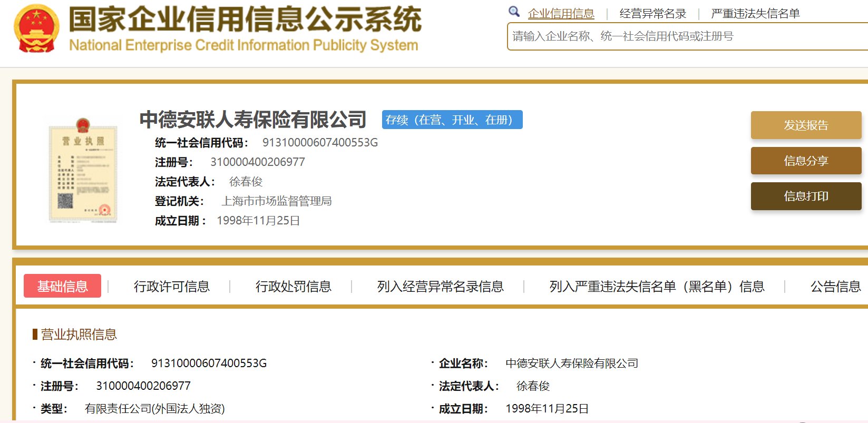868x423 pixels.
Task: Click the 发送报告 button
Action: (806, 125)
